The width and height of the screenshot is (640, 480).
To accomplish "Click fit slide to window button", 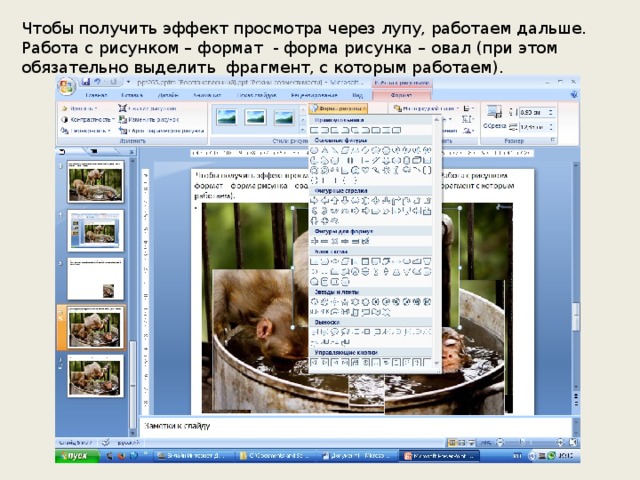I will (573, 442).
